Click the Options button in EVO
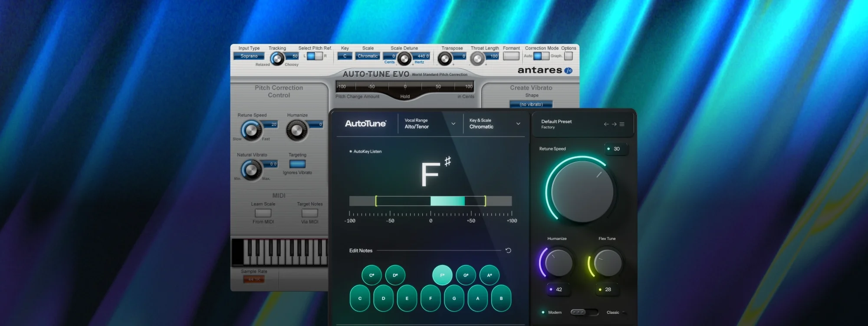The image size is (868, 326). (569, 56)
